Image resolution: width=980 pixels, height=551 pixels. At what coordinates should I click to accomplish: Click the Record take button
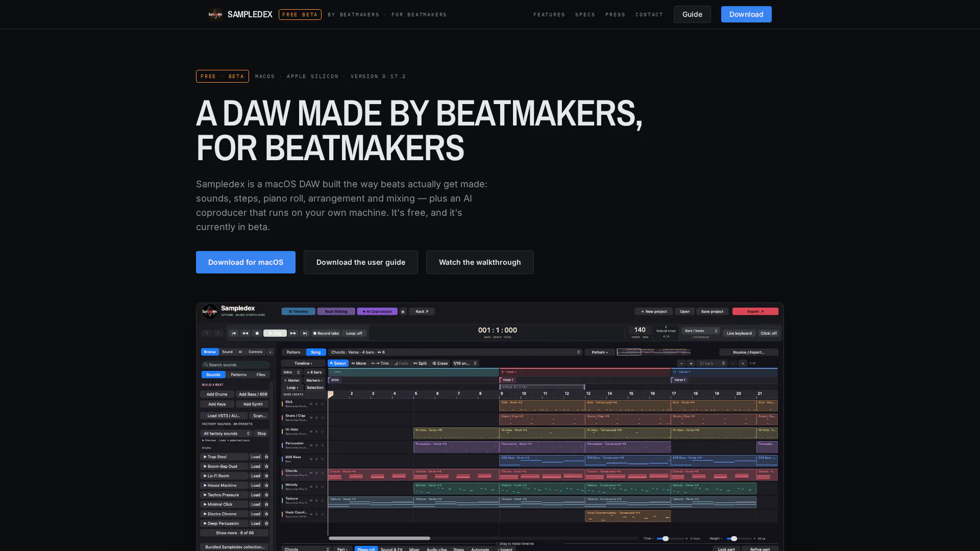tap(326, 333)
